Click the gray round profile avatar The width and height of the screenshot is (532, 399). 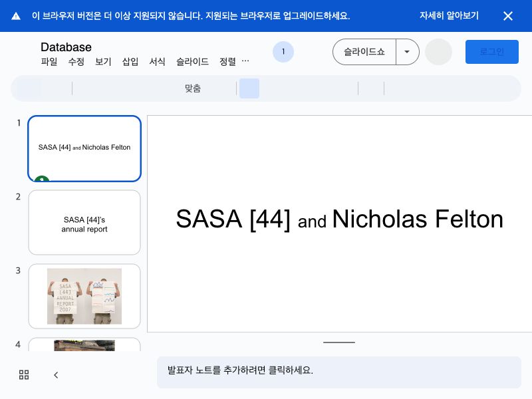[438, 52]
